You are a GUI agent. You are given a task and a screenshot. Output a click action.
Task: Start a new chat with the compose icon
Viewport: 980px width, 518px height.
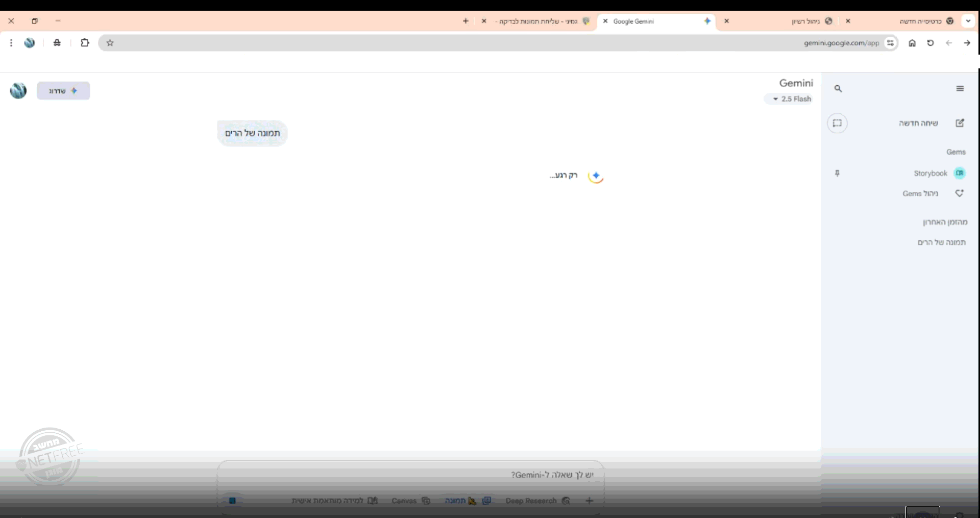pyautogui.click(x=960, y=123)
